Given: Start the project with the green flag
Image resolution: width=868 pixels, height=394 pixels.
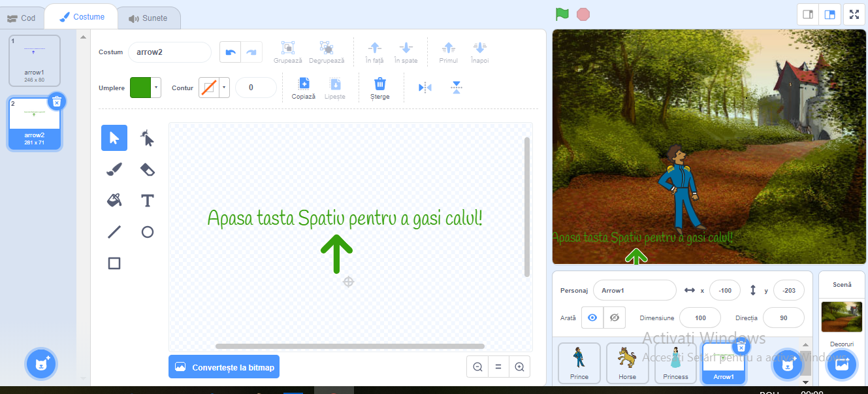Looking at the screenshot, I should coord(562,13).
